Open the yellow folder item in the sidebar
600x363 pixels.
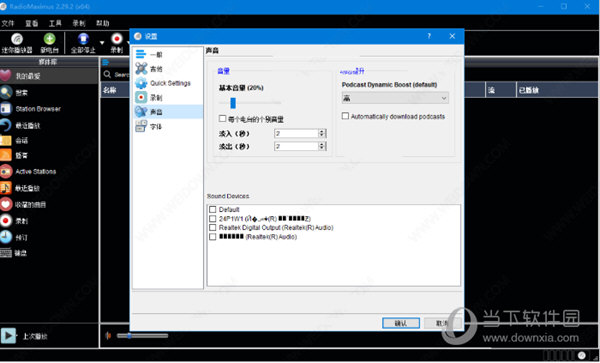click(x=49, y=140)
